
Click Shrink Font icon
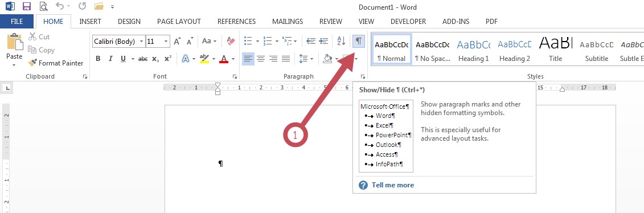pos(190,42)
